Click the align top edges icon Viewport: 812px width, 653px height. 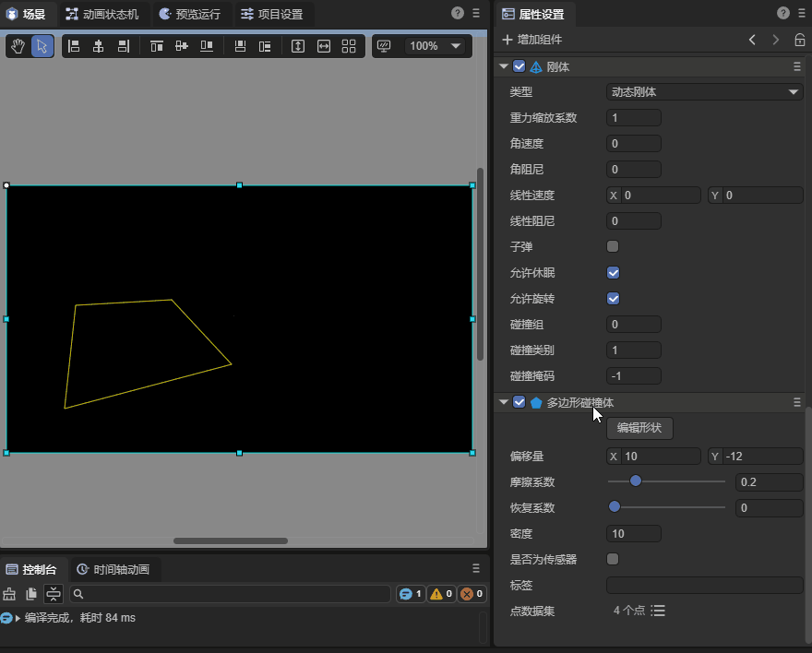coord(157,46)
